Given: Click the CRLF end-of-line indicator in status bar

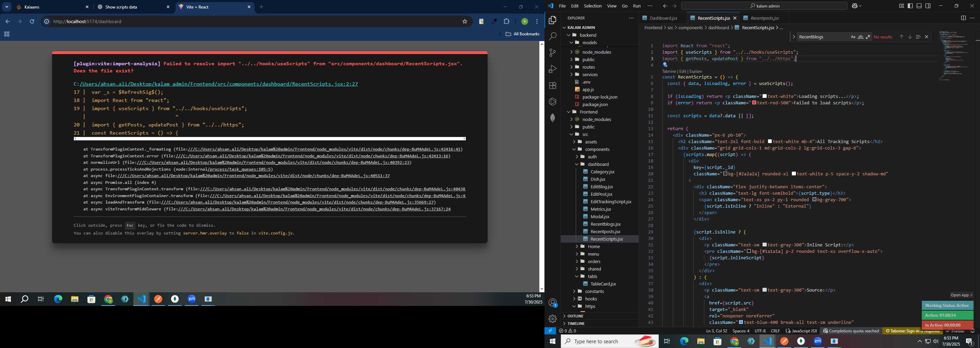Looking at the screenshot, I should pos(775,331).
